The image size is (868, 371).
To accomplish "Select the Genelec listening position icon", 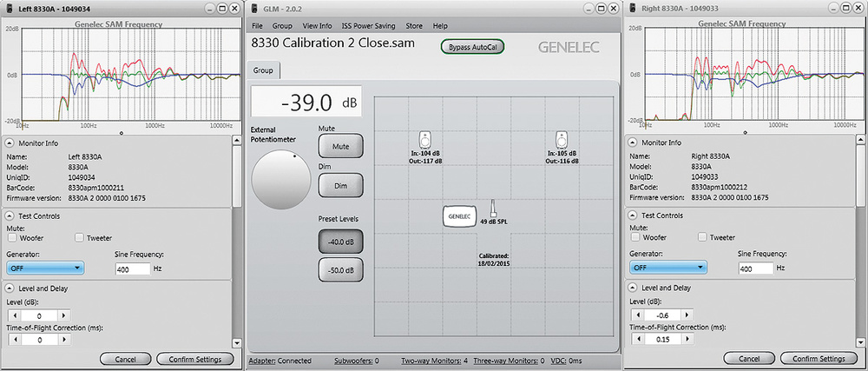I will [458, 215].
